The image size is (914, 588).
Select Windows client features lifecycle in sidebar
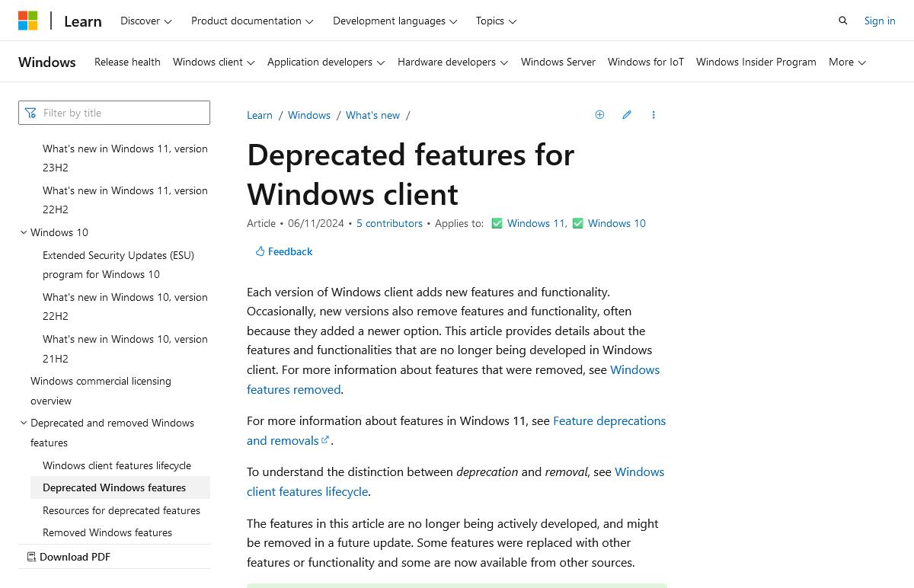[x=117, y=465]
